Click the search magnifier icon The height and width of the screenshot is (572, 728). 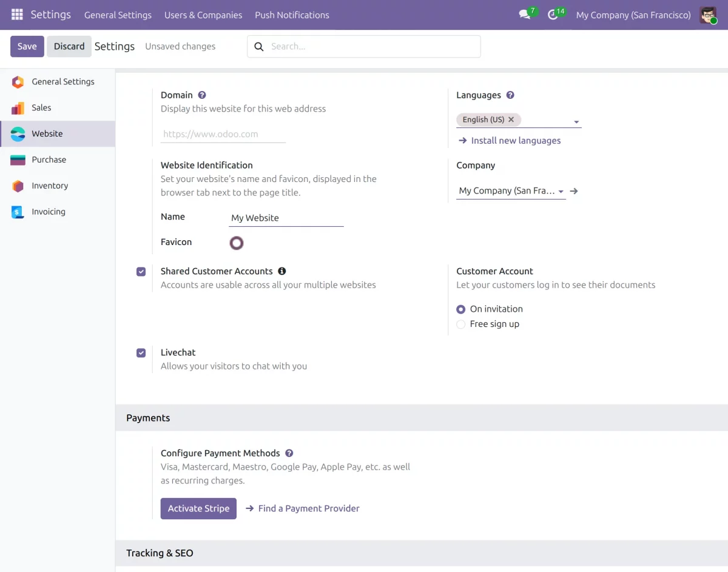pos(259,47)
